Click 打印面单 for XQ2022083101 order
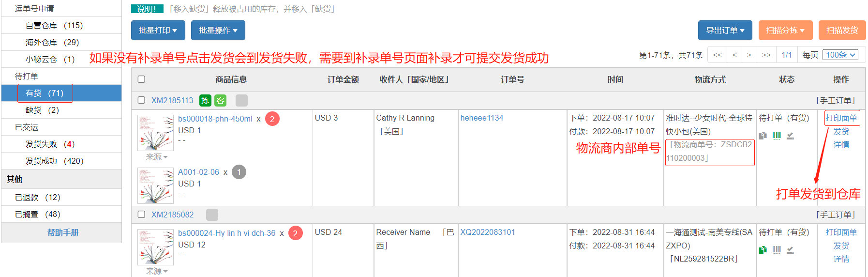Image resolution: width=868 pixels, height=277 pixels. [841, 232]
